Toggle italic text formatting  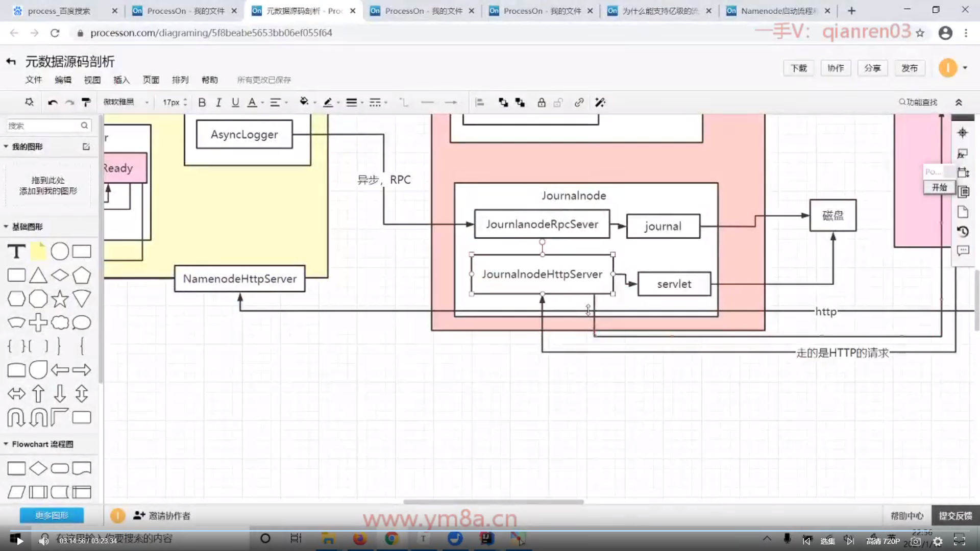pyautogui.click(x=218, y=103)
